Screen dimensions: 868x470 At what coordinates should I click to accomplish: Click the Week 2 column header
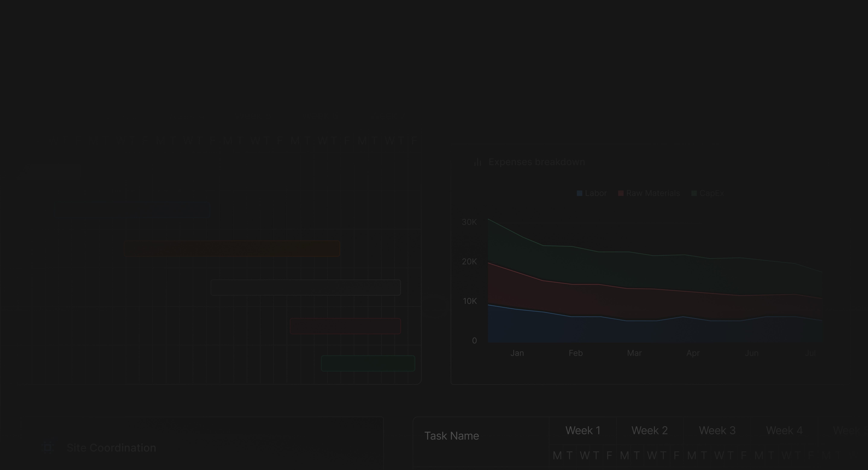(x=649, y=431)
